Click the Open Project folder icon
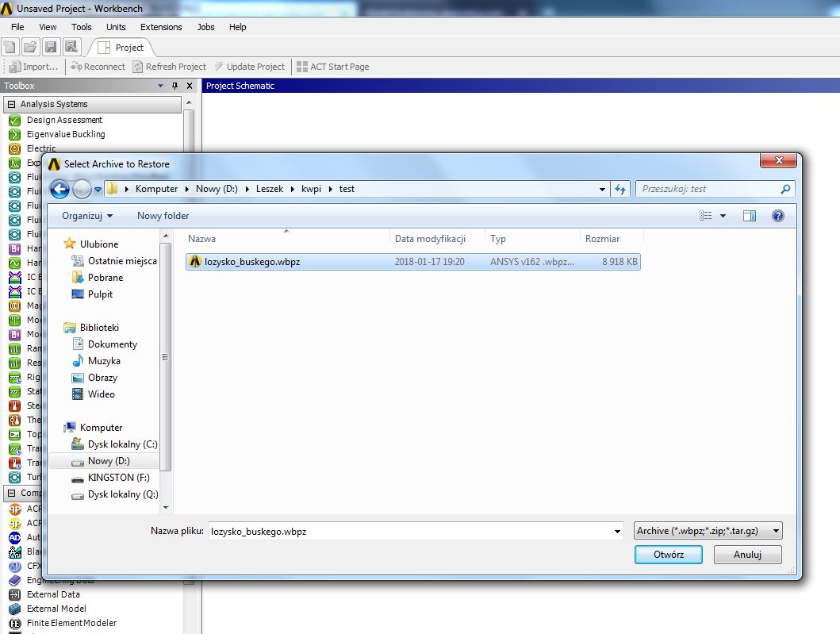Image resolution: width=840 pixels, height=634 pixels. click(x=30, y=47)
